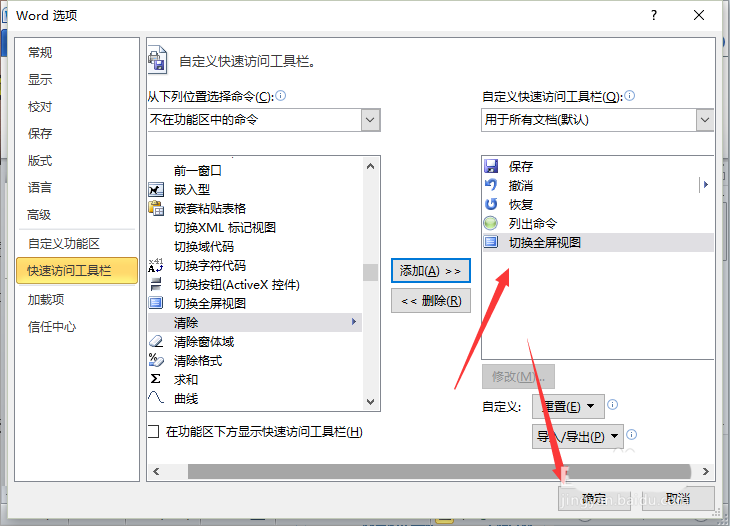This screenshot has height=526, width=730.
Task: Click the 撤消 undo arrow icon
Action: click(x=491, y=185)
